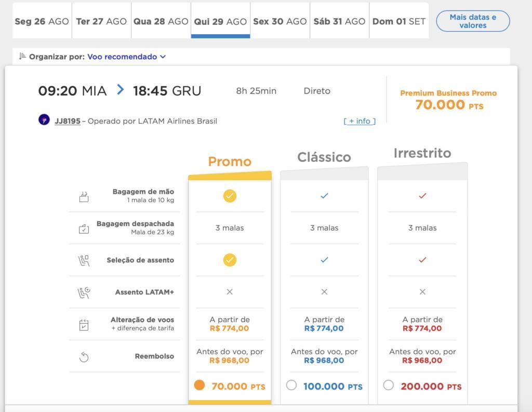This screenshot has width=532, height=412.
Task: Open the Voo recomendado sort dropdown
Action: [127, 57]
